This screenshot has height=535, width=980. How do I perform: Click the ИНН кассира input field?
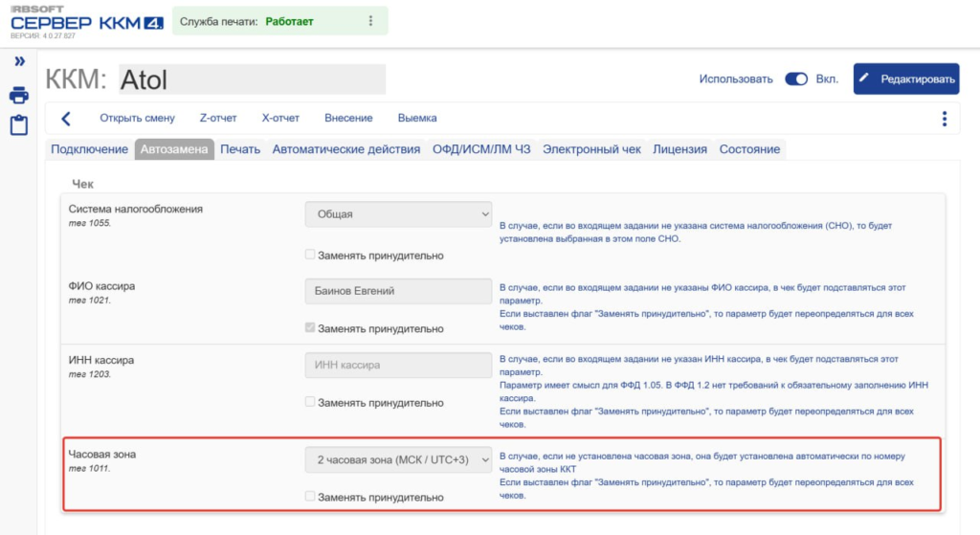pos(398,365)
